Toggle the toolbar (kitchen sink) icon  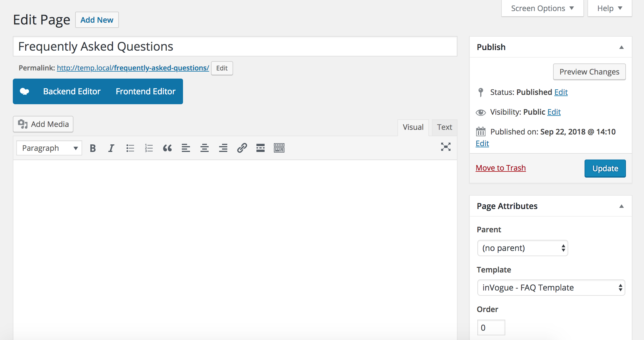click(279, 148)
